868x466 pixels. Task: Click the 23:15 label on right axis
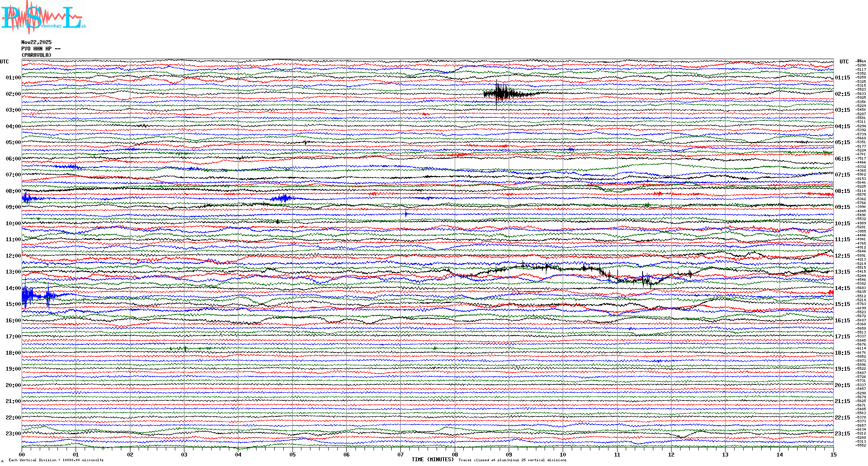point(842,434)
